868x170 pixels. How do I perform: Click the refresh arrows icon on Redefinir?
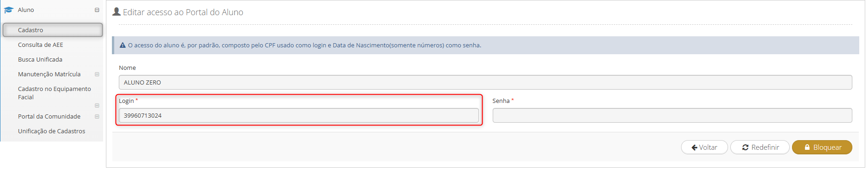745,147
